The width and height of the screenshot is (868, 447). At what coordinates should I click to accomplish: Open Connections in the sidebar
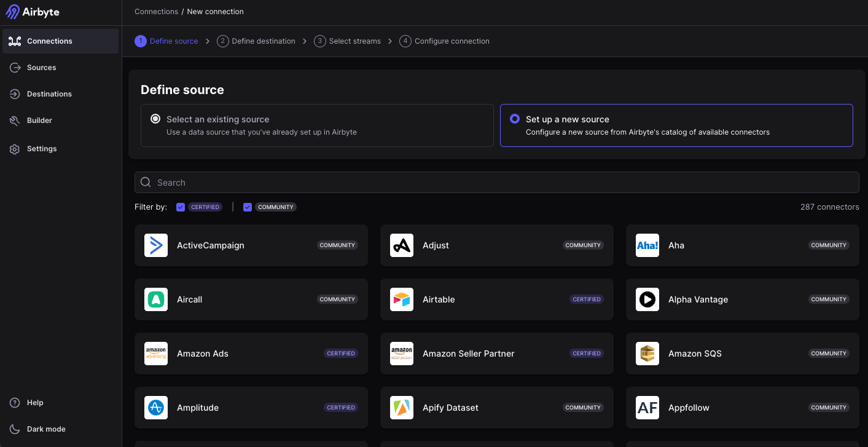(x=60, y=41)
